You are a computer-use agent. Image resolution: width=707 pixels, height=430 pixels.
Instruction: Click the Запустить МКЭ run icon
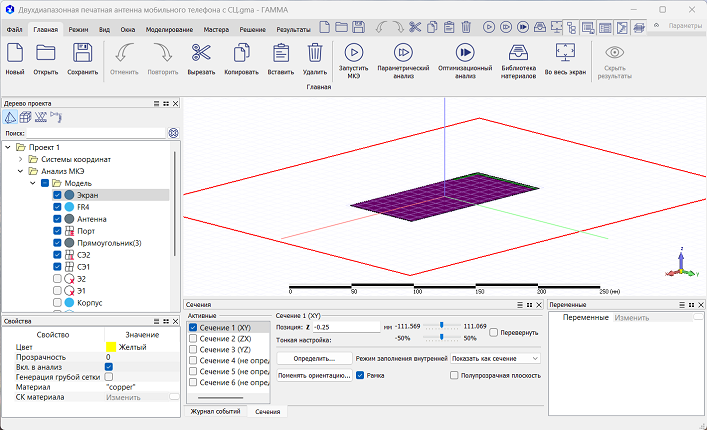tap(354, 51)
